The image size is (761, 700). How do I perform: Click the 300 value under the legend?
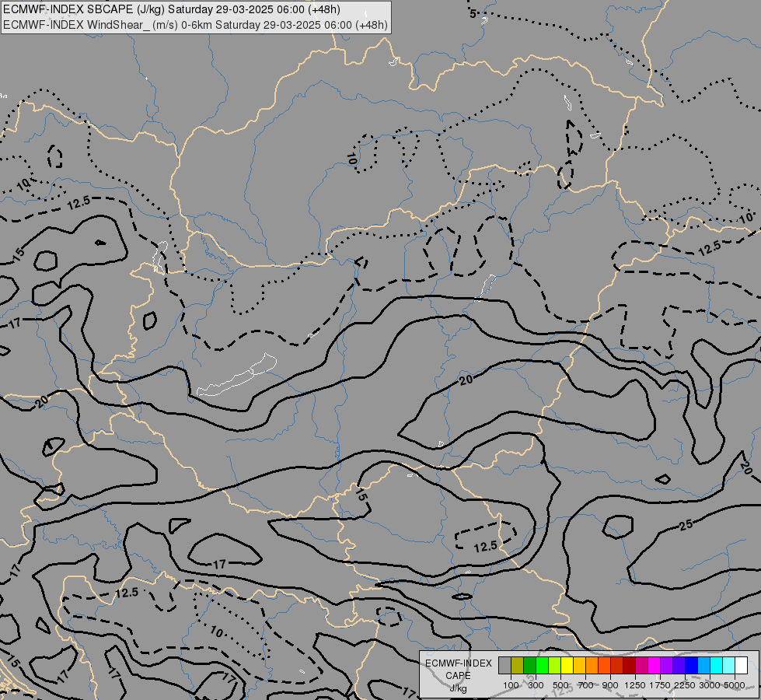pyautogui.click(x=536, y=685)
